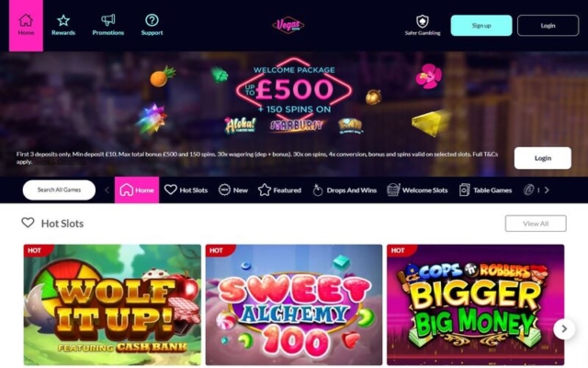Click View All for Hot Slots

point(536,224)
